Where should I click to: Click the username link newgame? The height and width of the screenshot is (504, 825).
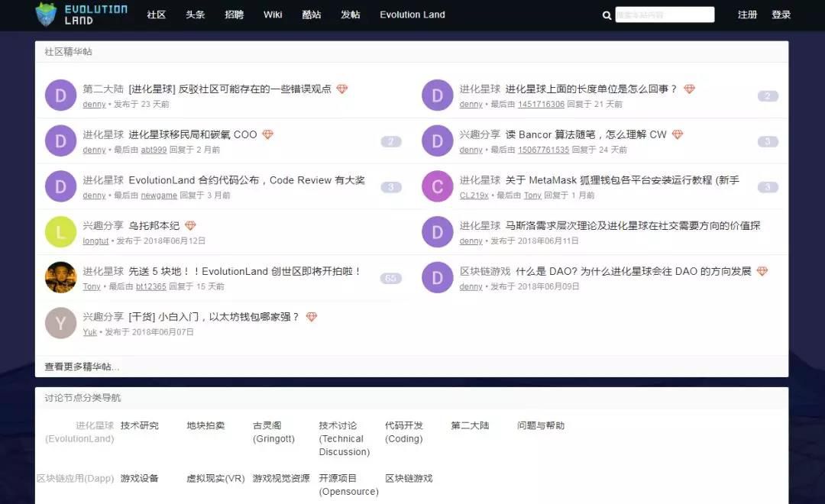(159, 195)
